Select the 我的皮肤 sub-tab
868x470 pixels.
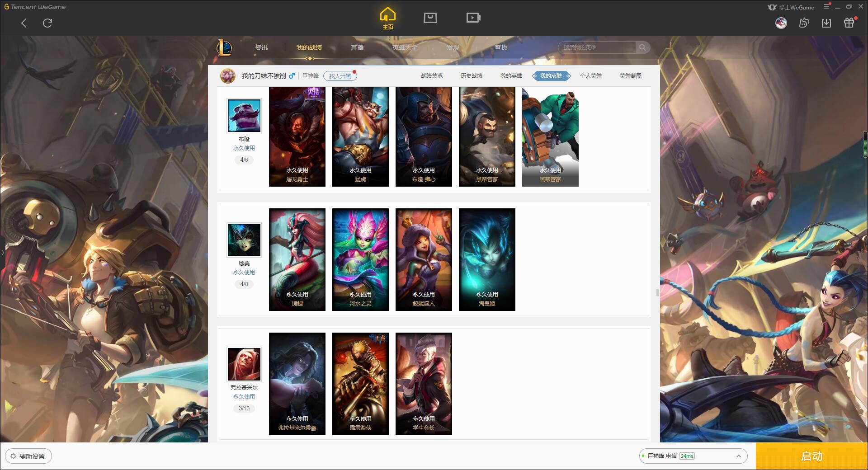pyautogui.click(x=551, y=76)
